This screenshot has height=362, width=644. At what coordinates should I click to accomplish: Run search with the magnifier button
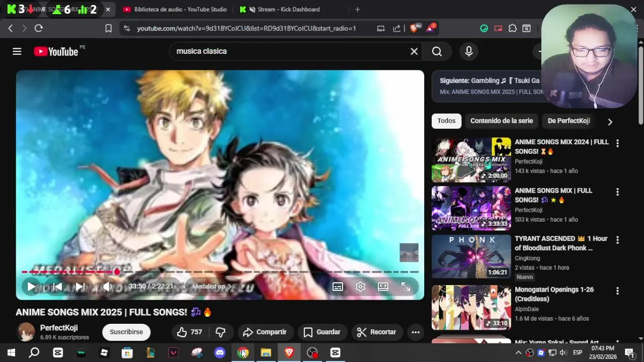click(437, 51)
